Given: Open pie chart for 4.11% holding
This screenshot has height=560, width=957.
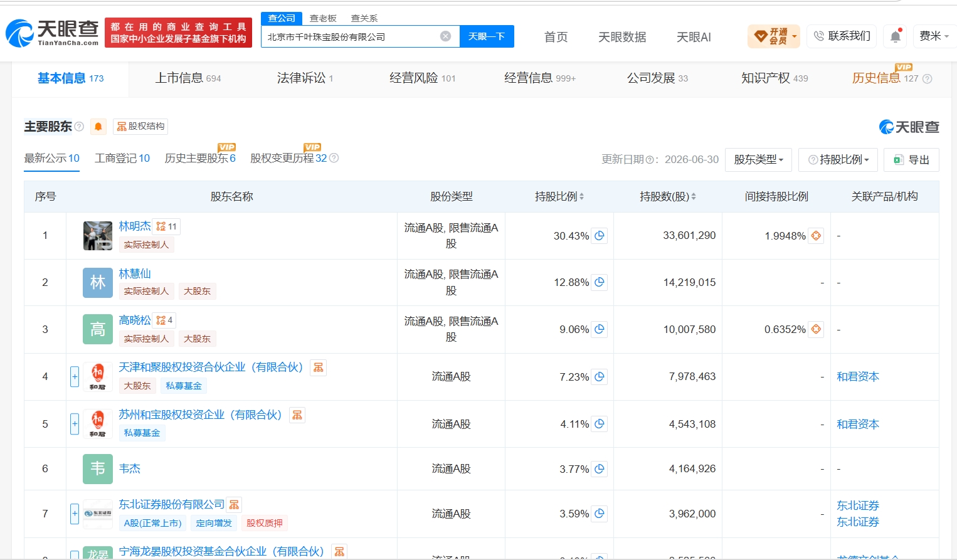Looking at the screenshot, I should pyautogui.click(x=600, y=424).
